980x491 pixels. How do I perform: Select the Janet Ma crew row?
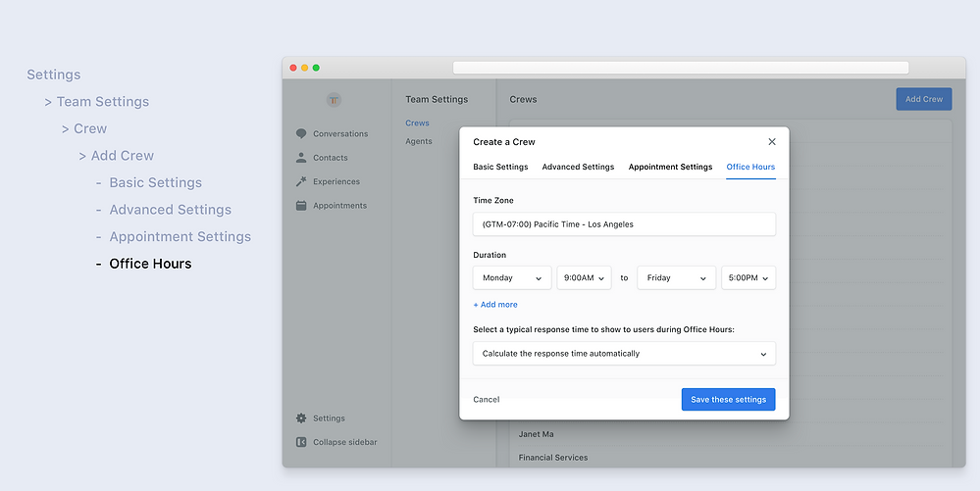pyautogui.click(x=731, y=434)
